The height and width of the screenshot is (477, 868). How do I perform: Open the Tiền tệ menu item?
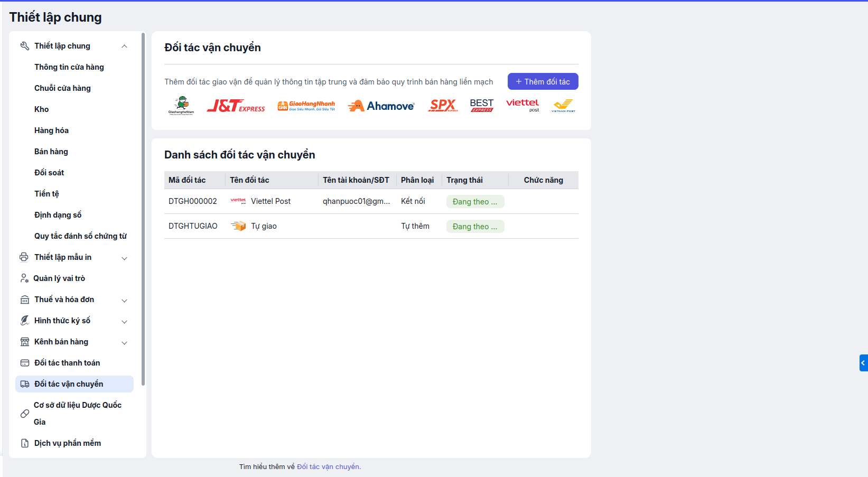pyautogui.click(x=46, y=194)
